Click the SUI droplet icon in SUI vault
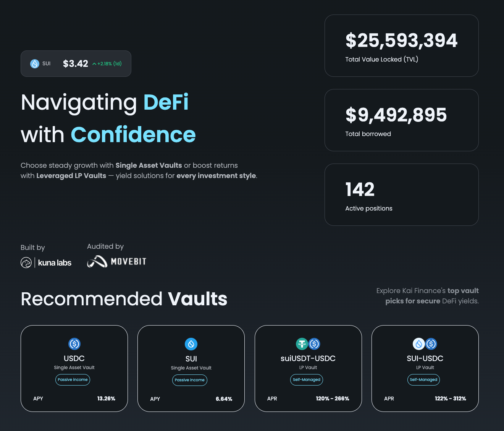Screen dimensions: 504x431 [x=191, y=344]
